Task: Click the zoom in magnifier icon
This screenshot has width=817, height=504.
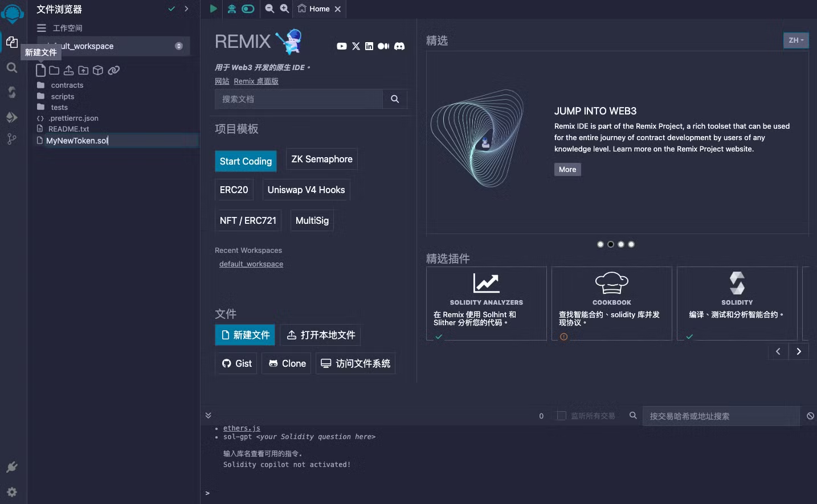Action: pos(284,9)
